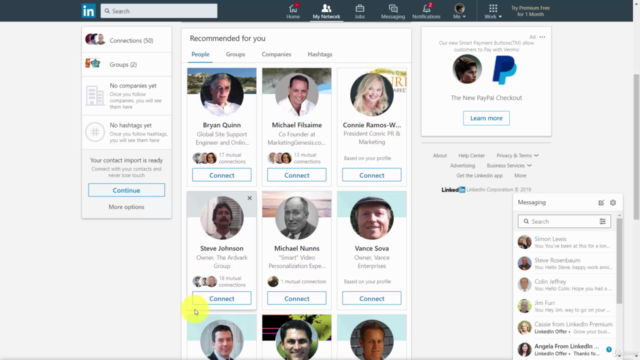
Task: Open Vance Sova's profile photo
Action: pos(372,218)
